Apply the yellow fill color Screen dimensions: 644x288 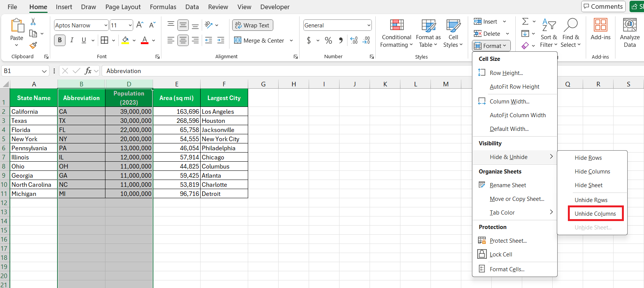click(125, 40)
